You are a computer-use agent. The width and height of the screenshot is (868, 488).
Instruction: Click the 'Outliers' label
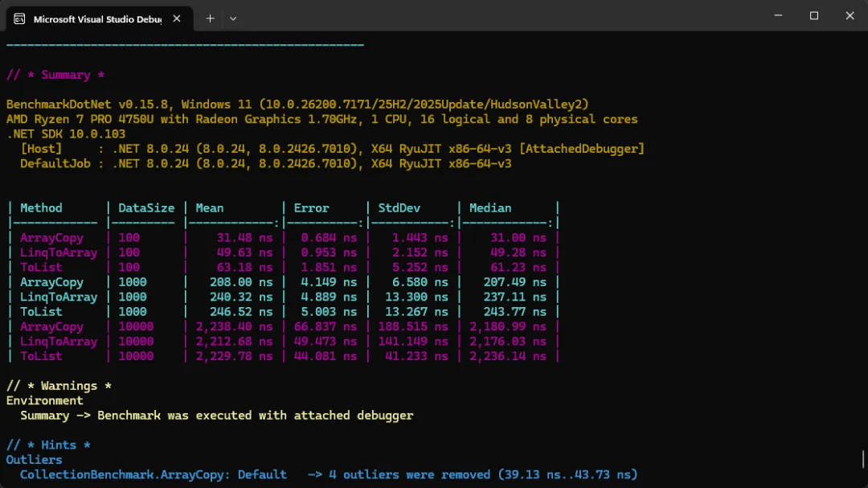coord(35,460)
